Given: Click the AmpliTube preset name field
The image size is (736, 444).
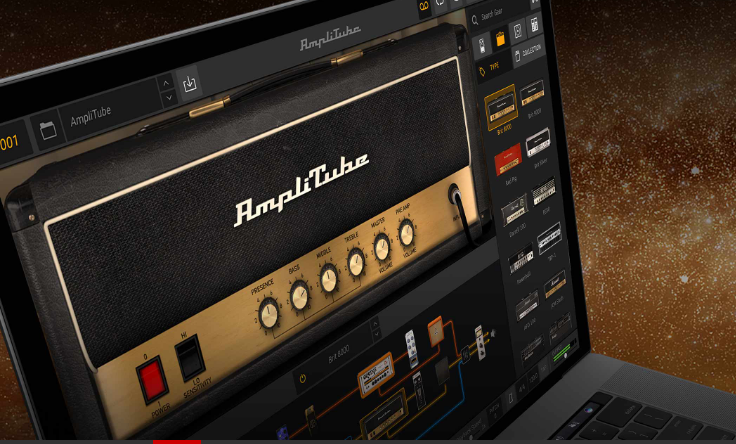Looking at the screenshot, I should pyautogui.click(x=111, y=109).
